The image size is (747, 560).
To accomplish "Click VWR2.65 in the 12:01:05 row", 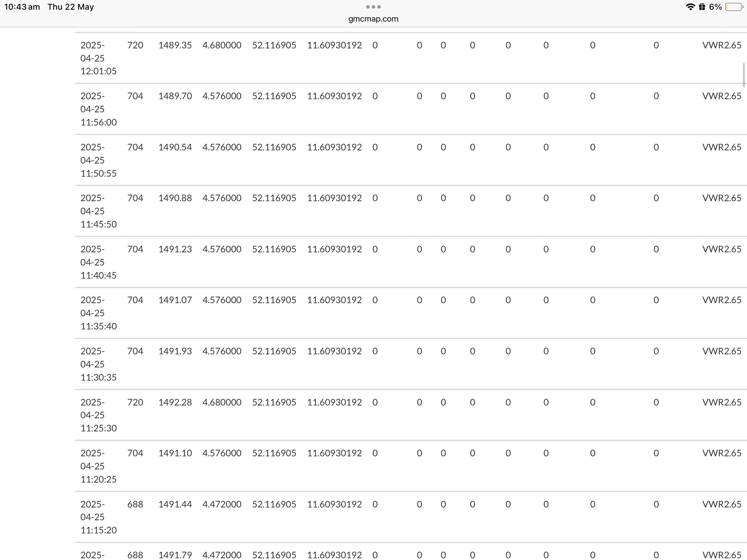I will pyautogui.click(x=722, y=45).
